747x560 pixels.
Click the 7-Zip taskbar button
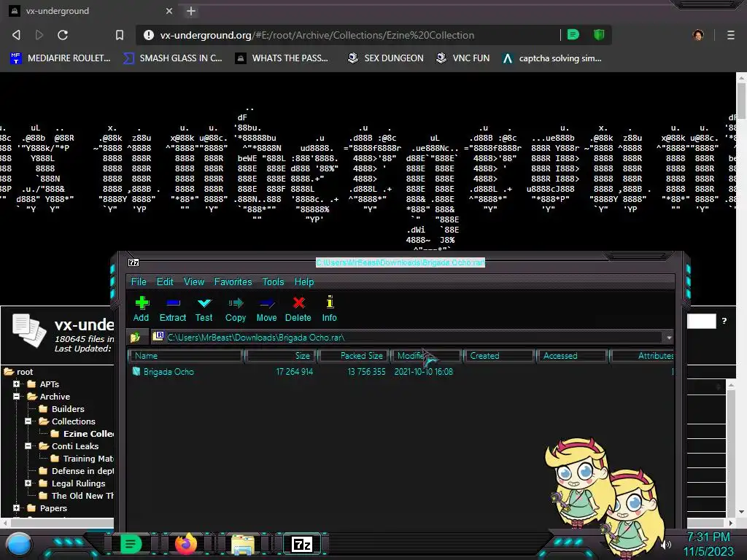302,544
